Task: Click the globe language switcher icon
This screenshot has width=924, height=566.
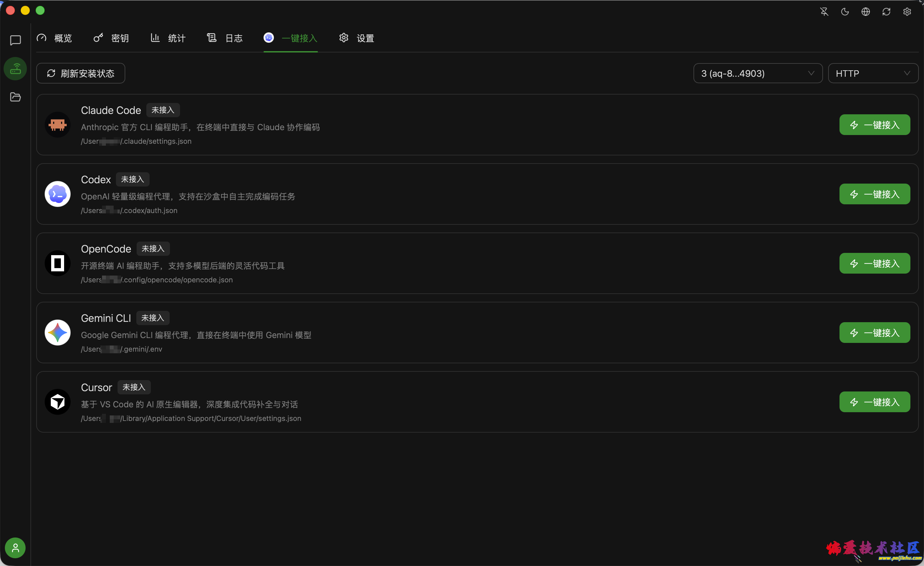Action: point(865,12)
